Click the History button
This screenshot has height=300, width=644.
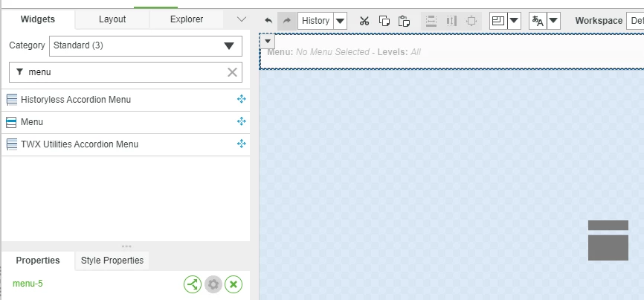tap(315, 21)
